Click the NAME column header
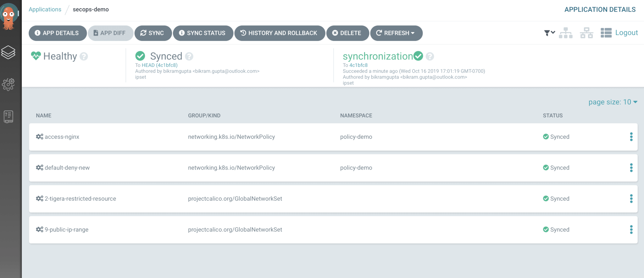Viewport: 644px width, 278px height. (44, 115)
